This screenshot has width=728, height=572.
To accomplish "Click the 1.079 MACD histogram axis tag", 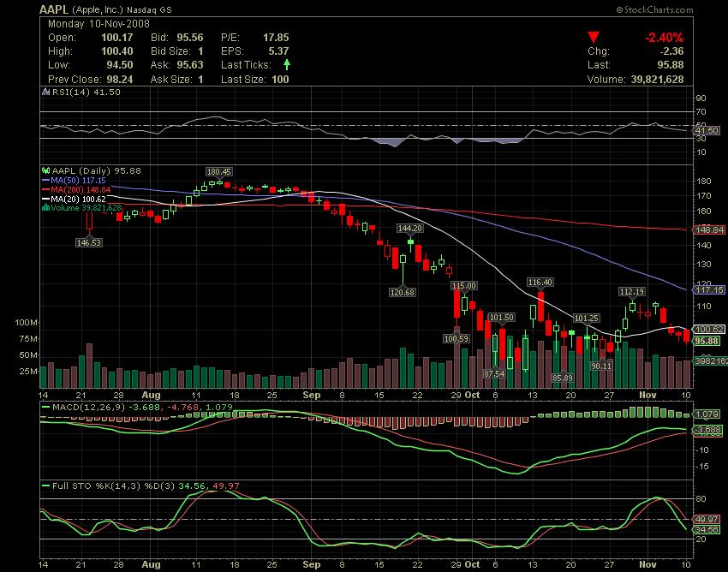I will [707, 414].
